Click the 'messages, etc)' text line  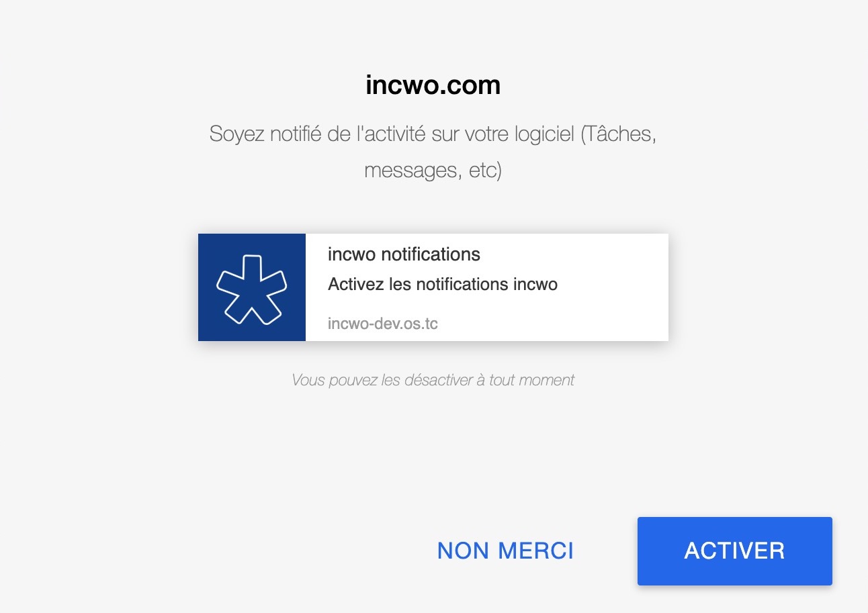coord(433,170)
